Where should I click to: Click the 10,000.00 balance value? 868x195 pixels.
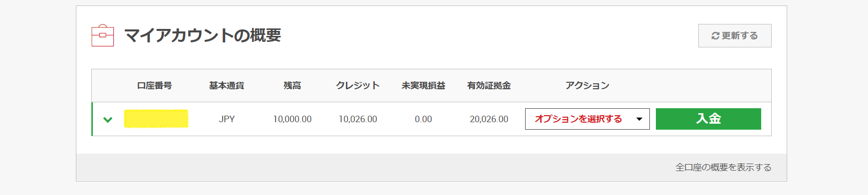coord(292,119)
